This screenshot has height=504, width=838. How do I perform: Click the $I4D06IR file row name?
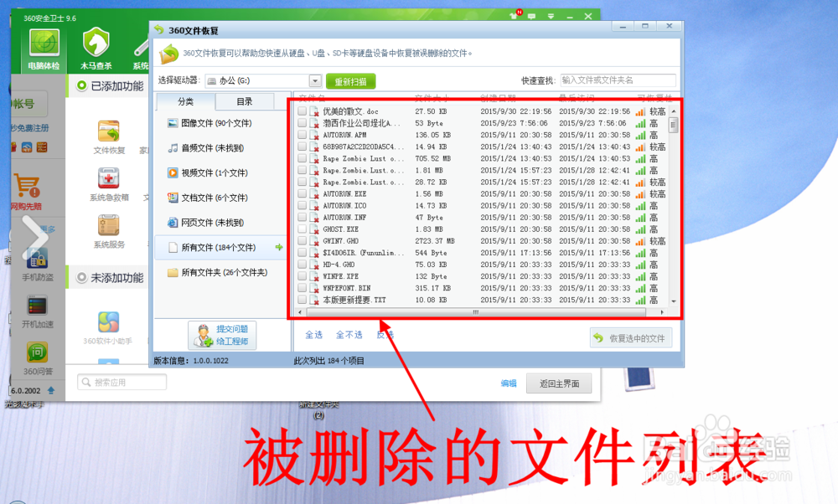click(364, 253)
